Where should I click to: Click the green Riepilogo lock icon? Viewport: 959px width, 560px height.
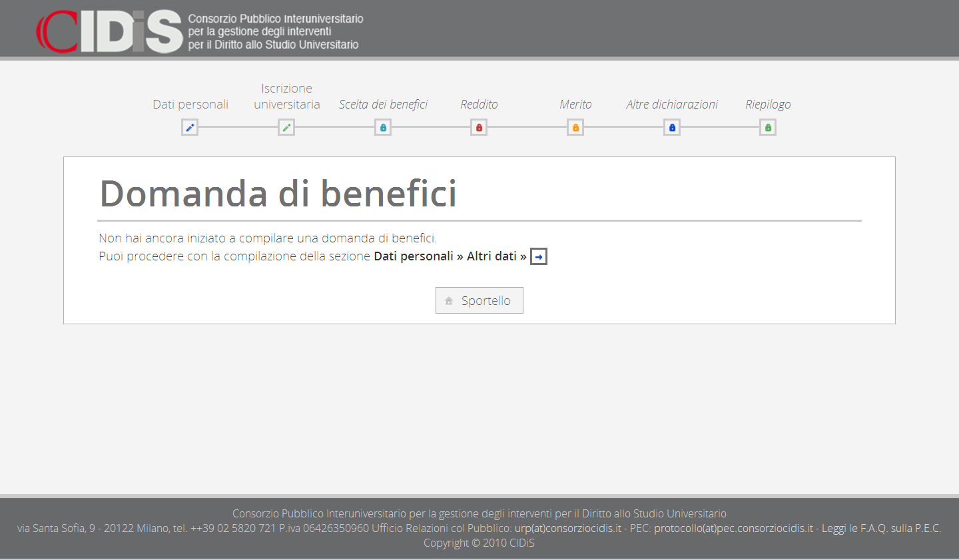click(768, 127)
